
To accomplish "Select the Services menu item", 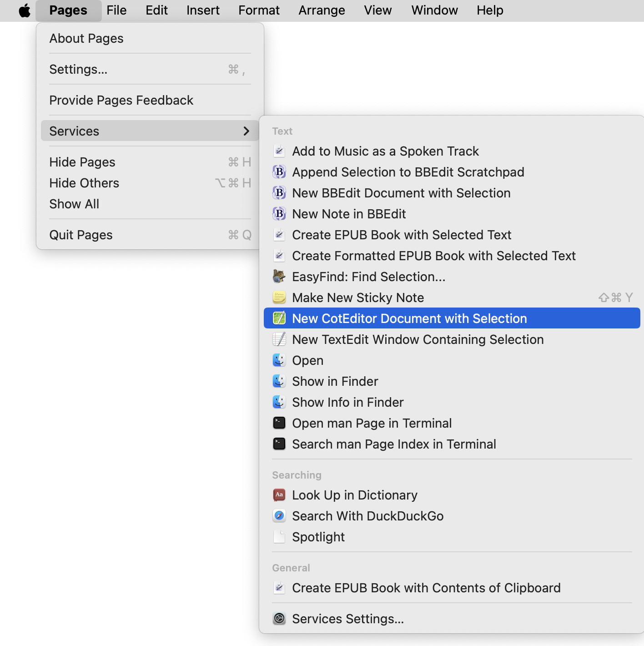I will (x=150, y=131).
